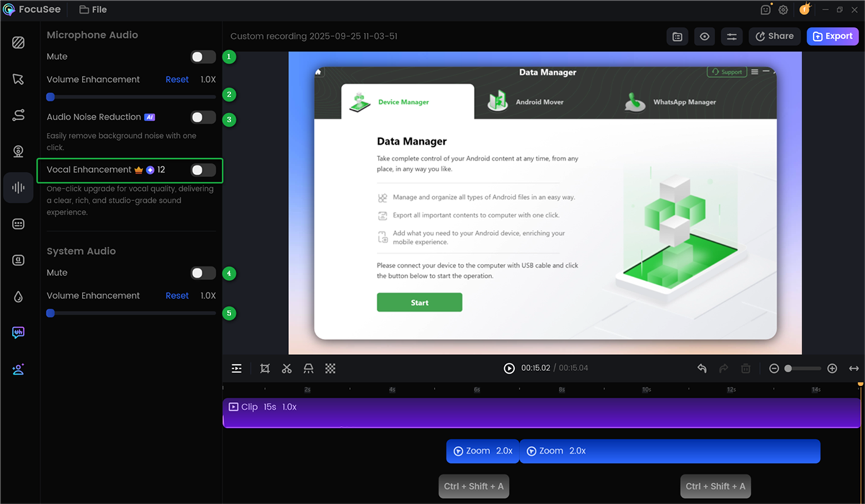Open the File menu
The height and width of the screenshot is (504, 865).
[93, 9]
